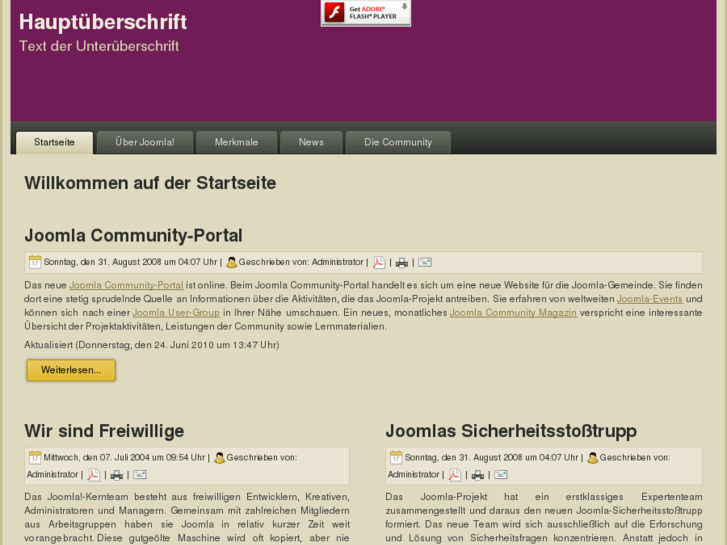Screen dimensions: 727x545
Task: Click calendar icon in Joomla Community-Portal article
Action: pos(35,262)
